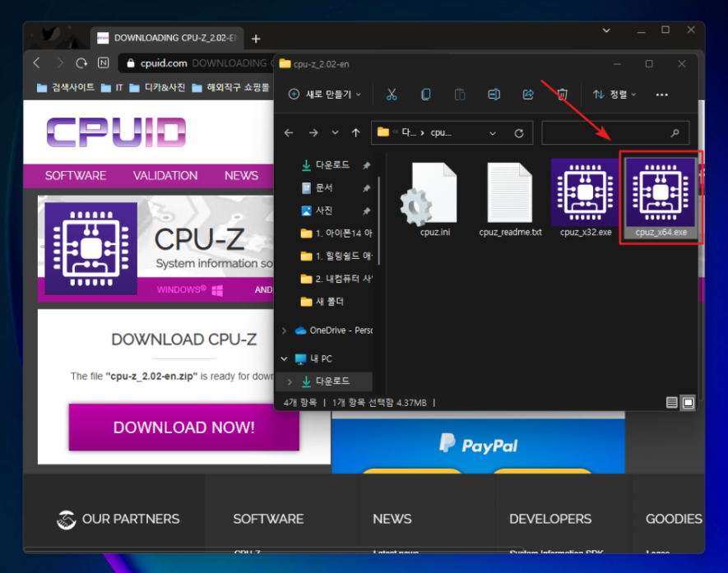728x573 pixels.
Task: Click the OUR PARTNERS footer heading
Action: click(x=118, y=519)
